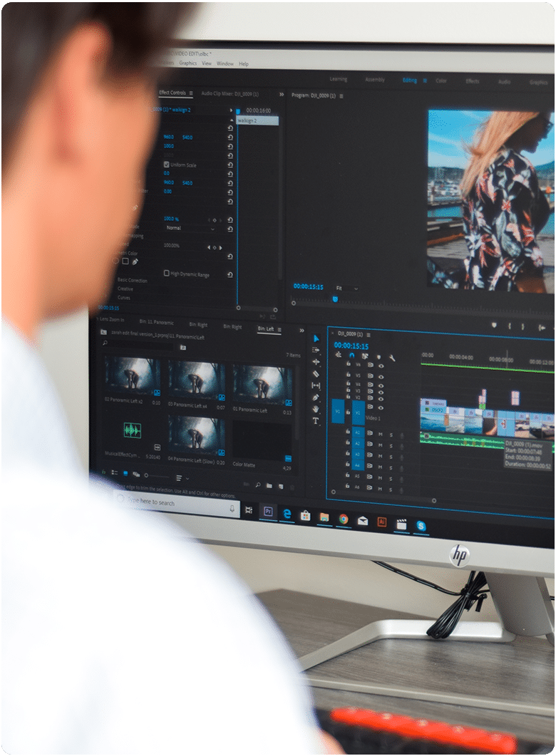
Task: Reset the Blend Mode Normal parameter
Action: point(230,229)
